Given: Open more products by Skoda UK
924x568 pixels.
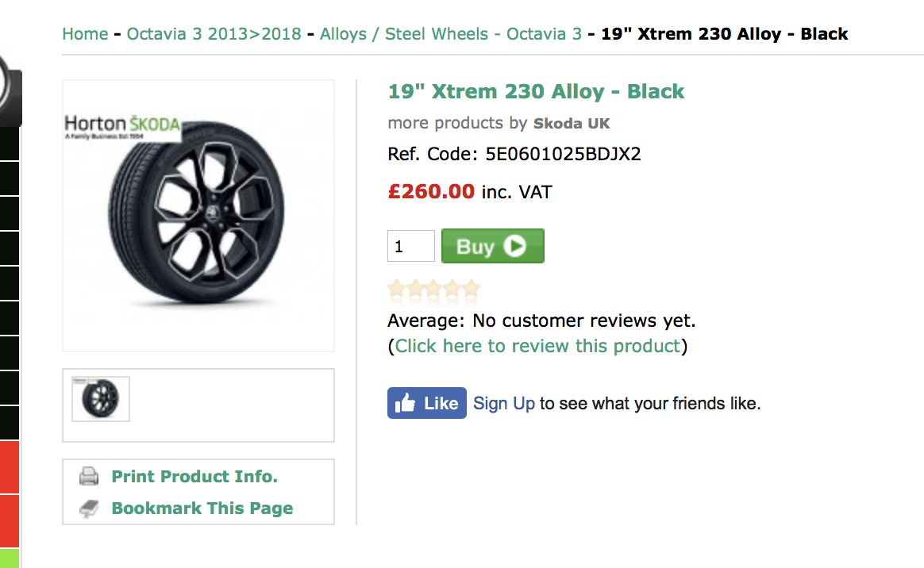Looking at the screenshot, I should pos(571,123).
